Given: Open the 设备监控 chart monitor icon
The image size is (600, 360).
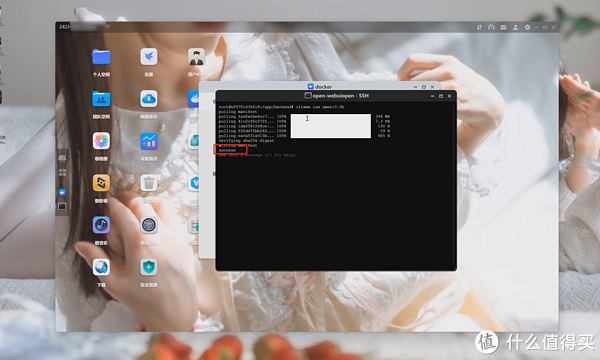Looking at the screenshot, I should (x=149, y=141).
